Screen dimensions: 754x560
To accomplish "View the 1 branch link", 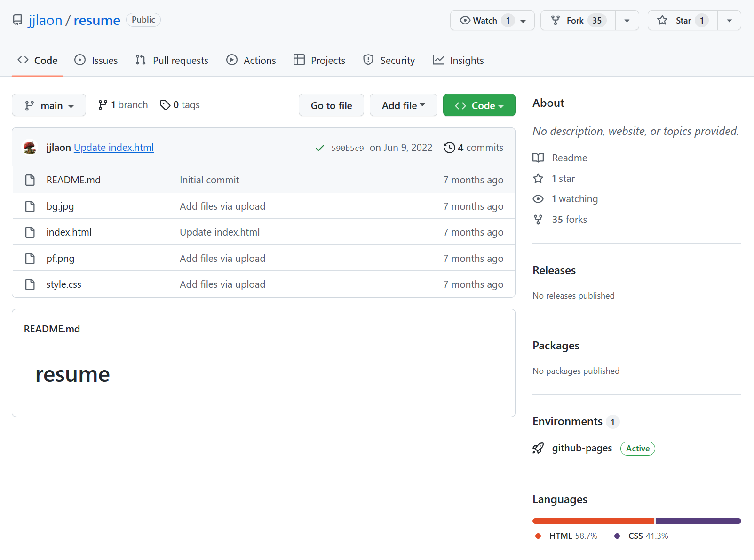I will [x=123, y=105].
